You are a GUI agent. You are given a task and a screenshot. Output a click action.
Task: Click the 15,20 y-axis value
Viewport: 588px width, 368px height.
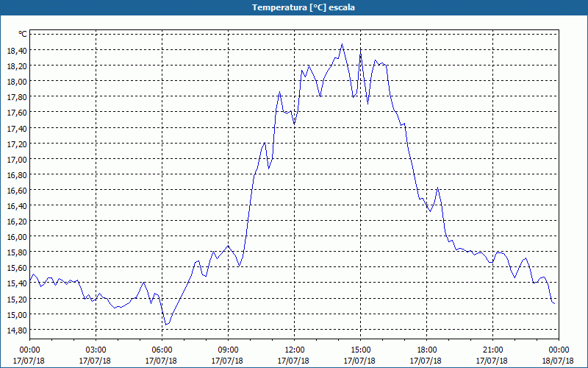(x=17, y=299)
